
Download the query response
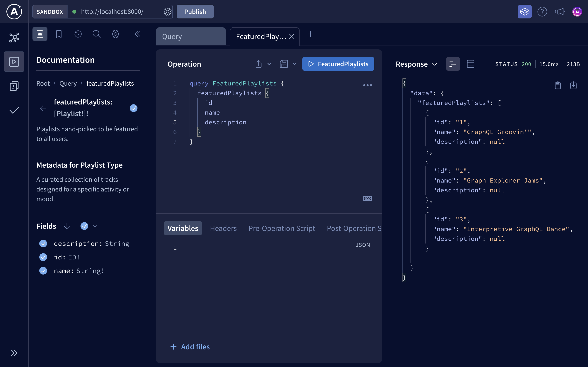pos(573,85)
